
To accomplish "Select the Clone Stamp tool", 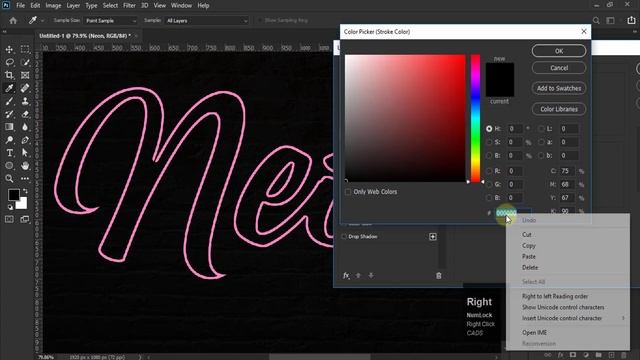I will coord(25,101).
